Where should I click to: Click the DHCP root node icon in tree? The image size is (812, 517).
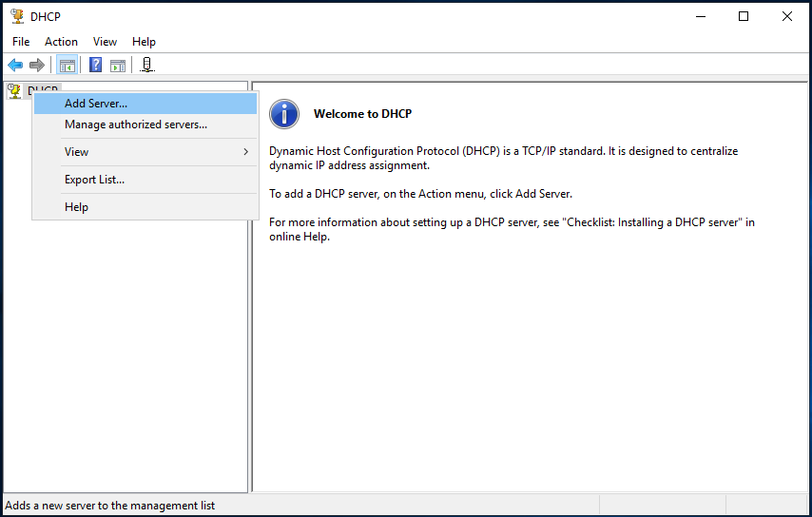coord(14,90)
